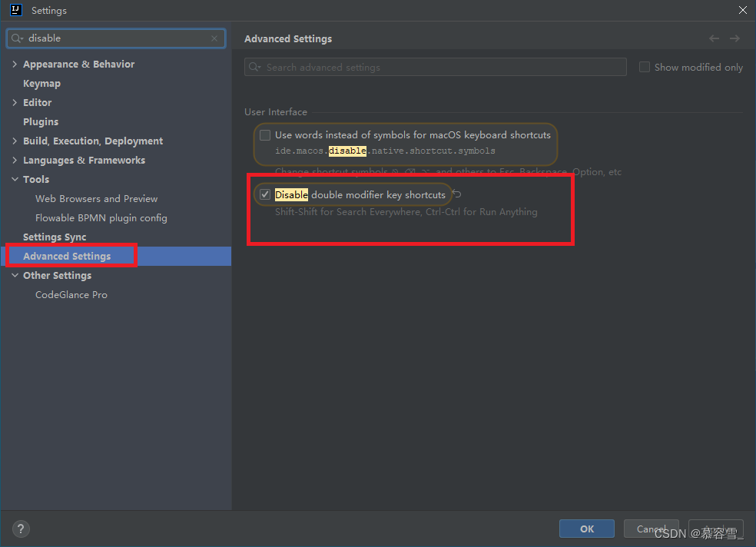This screenshot has width=756, height=547.
Task: Reset Disable double modifier setting to default
Action: click(457, 194)
